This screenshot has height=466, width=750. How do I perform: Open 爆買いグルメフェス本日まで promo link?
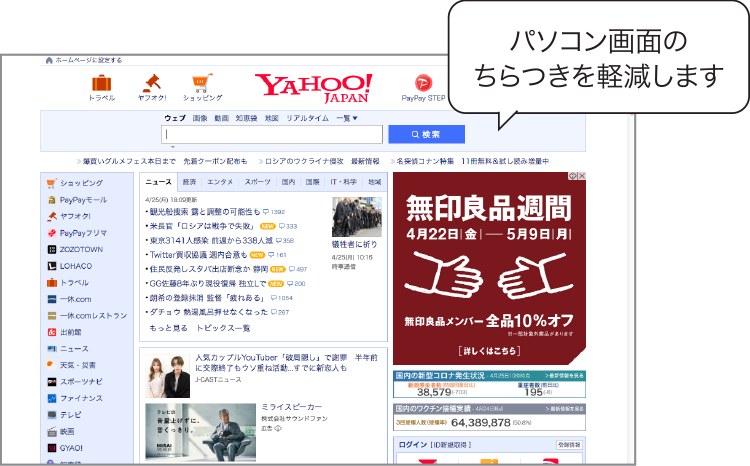[x=129, y=161]
